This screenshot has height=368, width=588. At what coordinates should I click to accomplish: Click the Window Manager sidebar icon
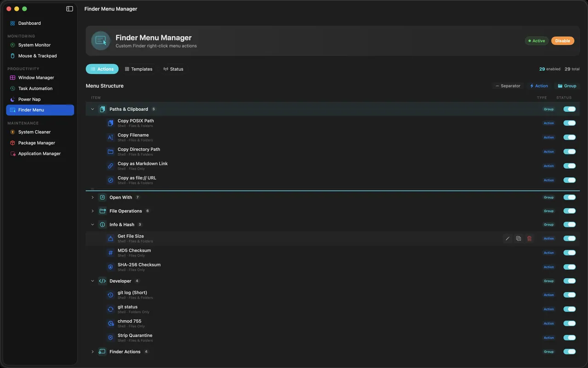(12, 78)
